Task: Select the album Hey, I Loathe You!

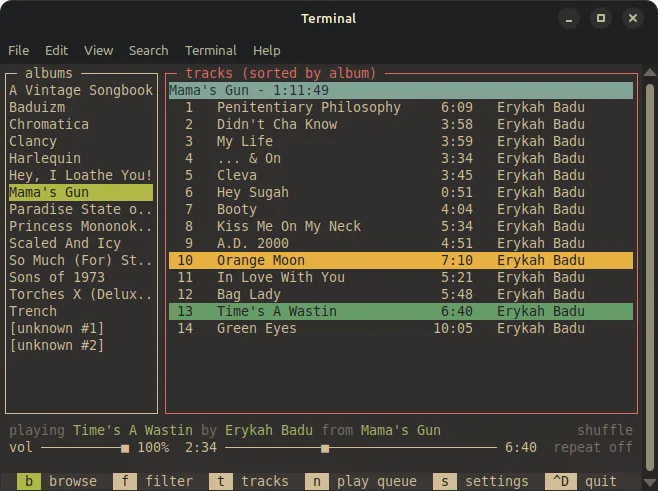Action: coord(81,175)
